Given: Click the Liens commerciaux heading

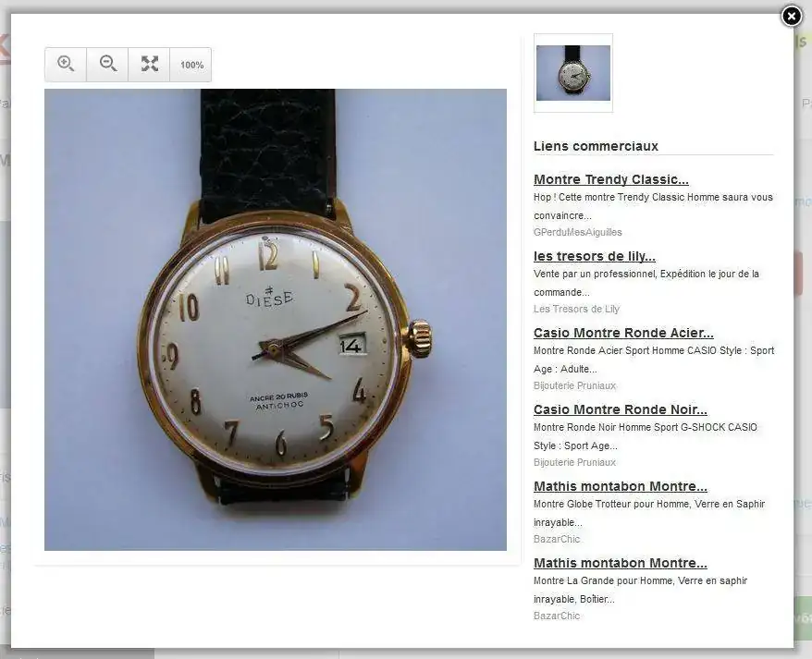Looking at the screenshot, I should [x=596, y=146].
